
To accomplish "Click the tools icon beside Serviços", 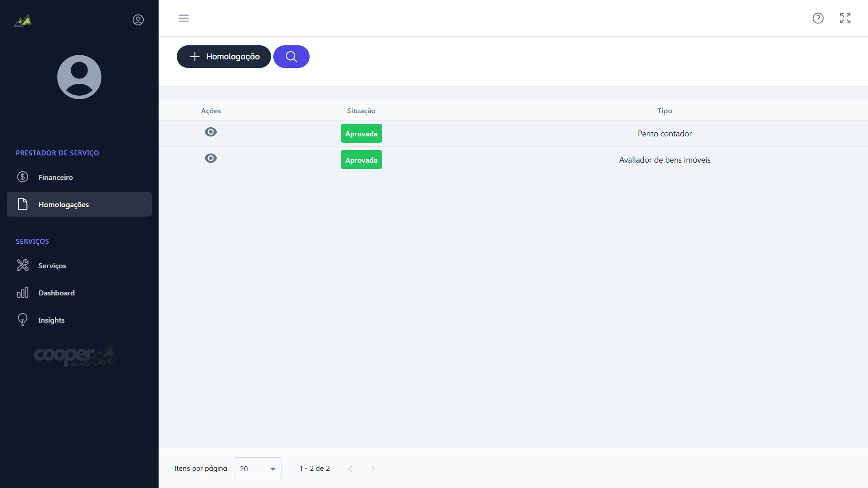I will [x=23, y=265].
